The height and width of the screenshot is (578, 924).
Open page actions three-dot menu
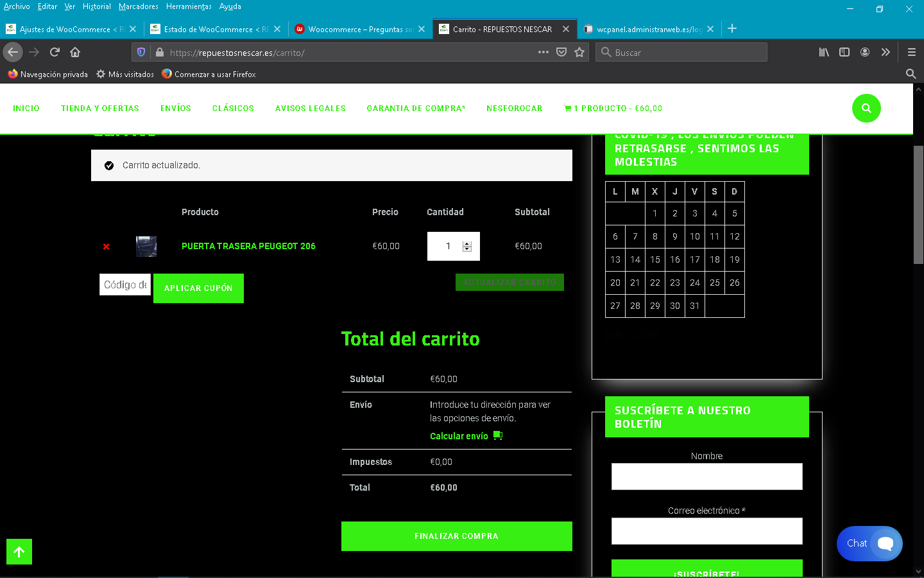[x=543, y=52]
